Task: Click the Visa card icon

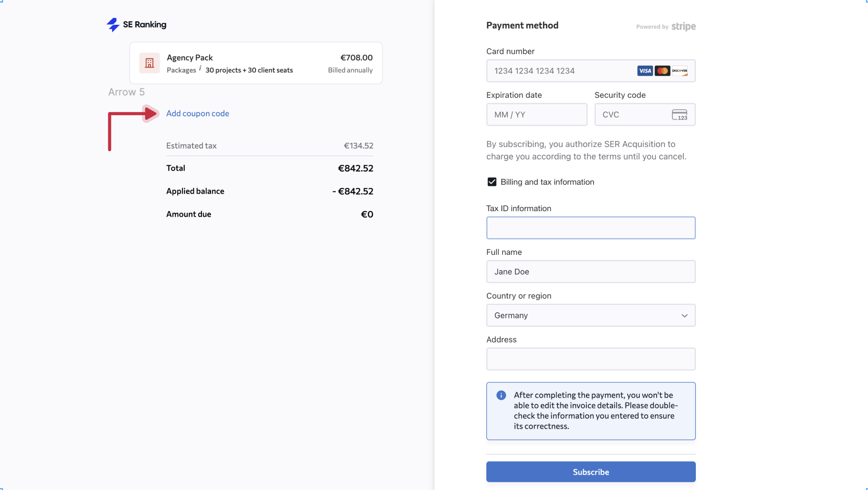Action: tap(645, 71)
